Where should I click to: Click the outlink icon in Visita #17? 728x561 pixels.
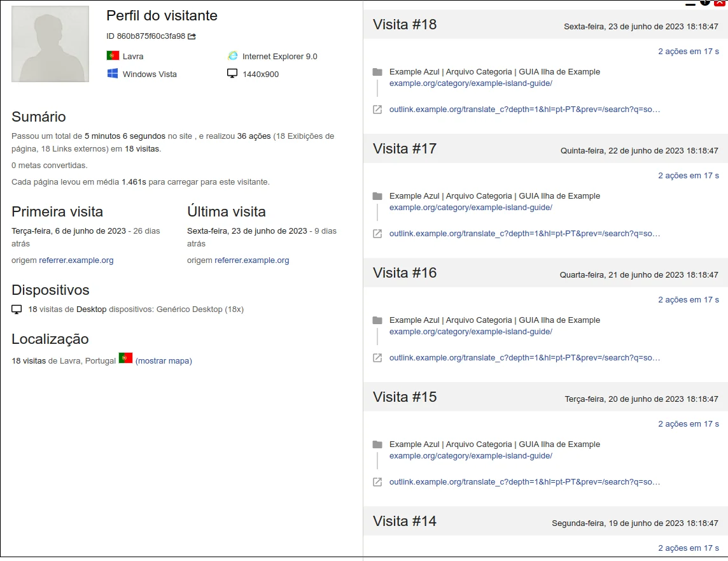tap(377, 234)
